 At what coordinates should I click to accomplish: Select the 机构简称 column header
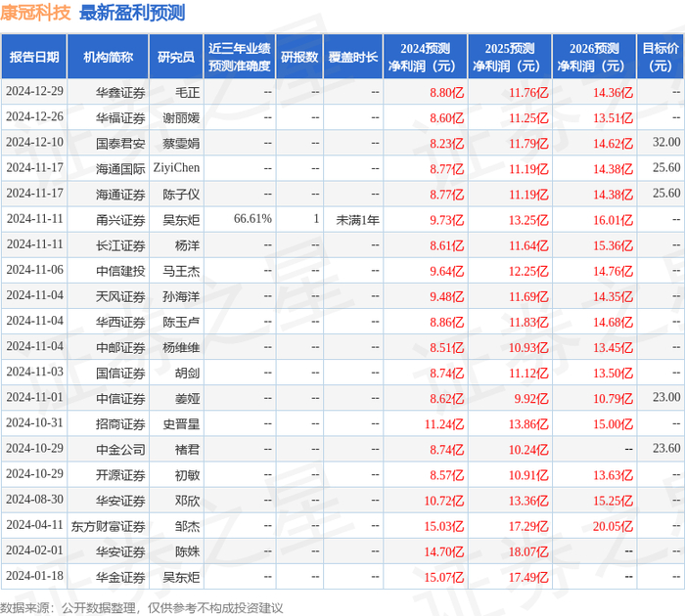click(109, 57)
